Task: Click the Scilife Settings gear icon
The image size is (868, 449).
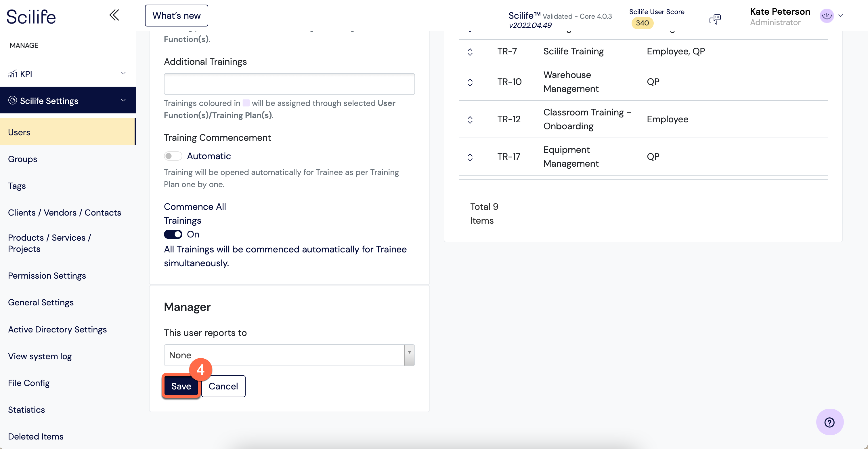Action: tap(13, 100)
